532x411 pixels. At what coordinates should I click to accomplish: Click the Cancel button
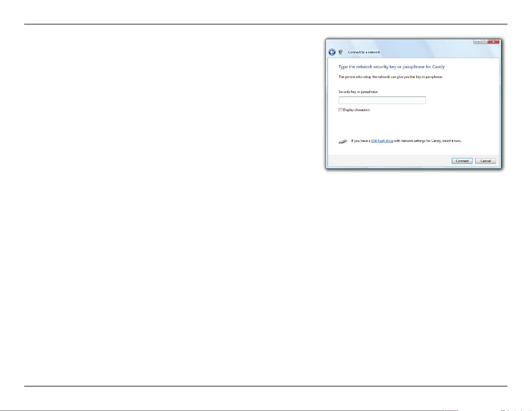pos(485,161)
